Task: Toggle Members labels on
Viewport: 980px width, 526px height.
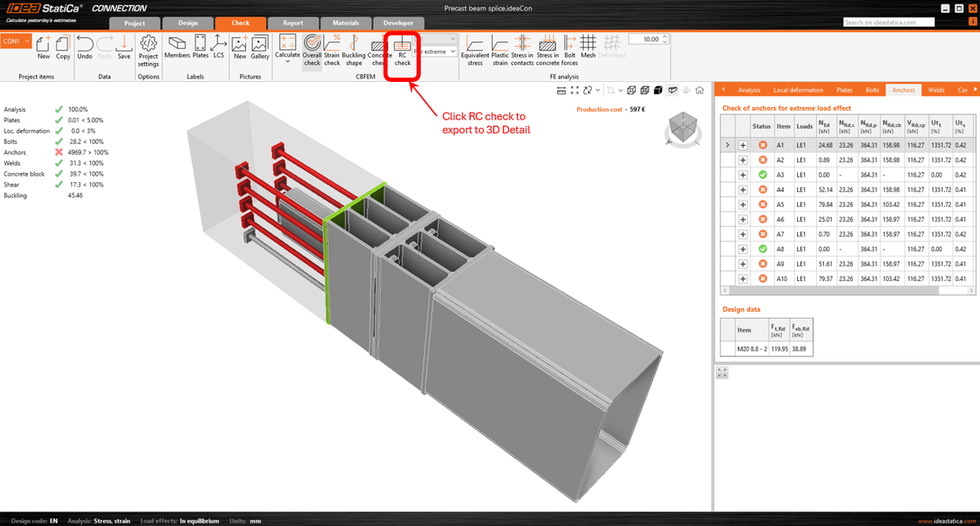Action: tap(177, 49)
